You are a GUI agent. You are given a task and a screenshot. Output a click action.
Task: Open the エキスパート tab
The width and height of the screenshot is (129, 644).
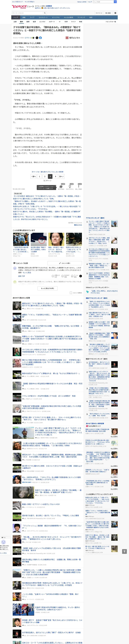click(43, 17)
